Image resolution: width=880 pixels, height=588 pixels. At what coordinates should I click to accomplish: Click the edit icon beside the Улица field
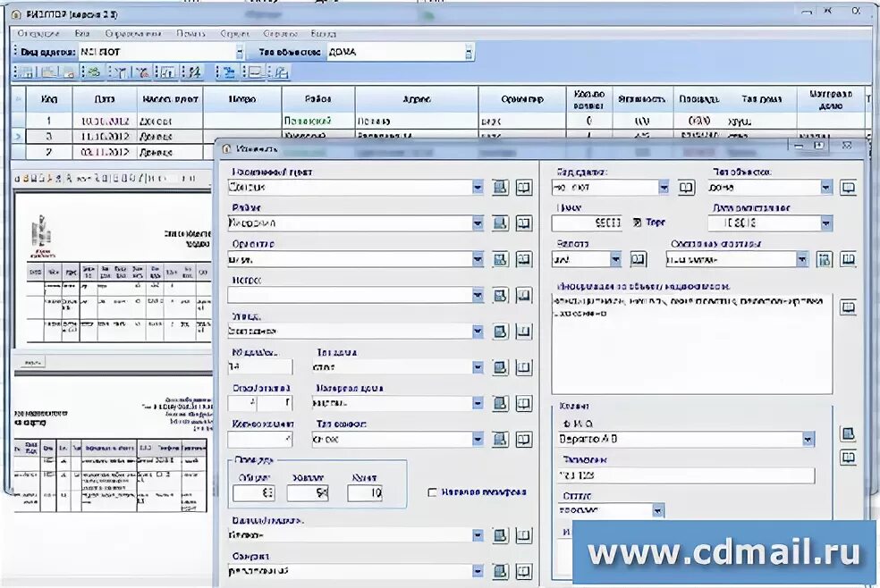(500, 332)
